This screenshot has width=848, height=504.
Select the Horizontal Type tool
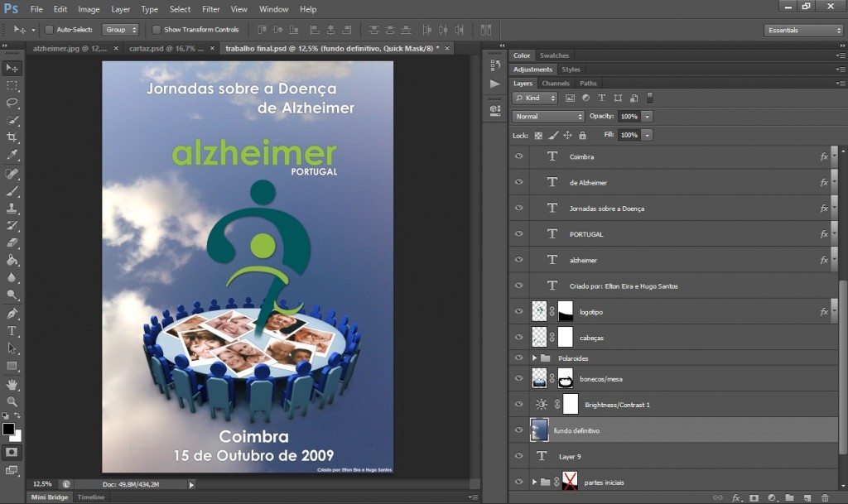tap(12, 330)
